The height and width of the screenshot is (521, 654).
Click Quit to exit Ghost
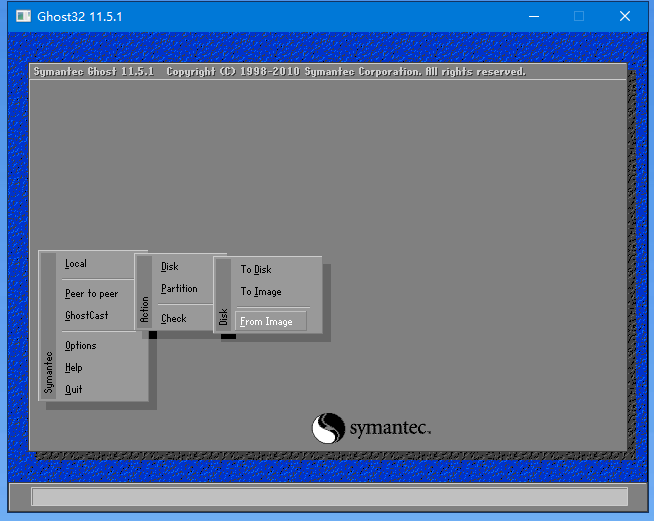coord(73,389)
